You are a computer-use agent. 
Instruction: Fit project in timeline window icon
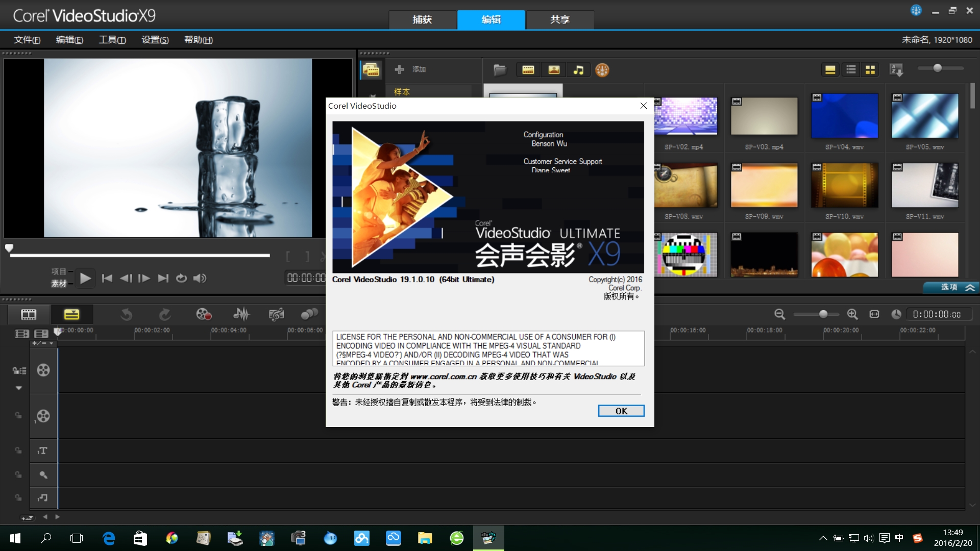(x=874, y=314)
